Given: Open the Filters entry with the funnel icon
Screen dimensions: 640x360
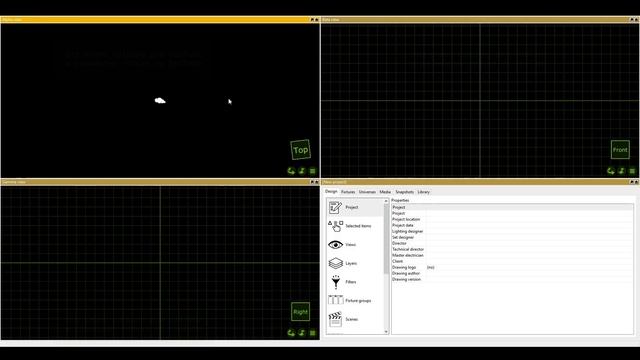Looking at the screenshot, I should click(x=355, y=282).
